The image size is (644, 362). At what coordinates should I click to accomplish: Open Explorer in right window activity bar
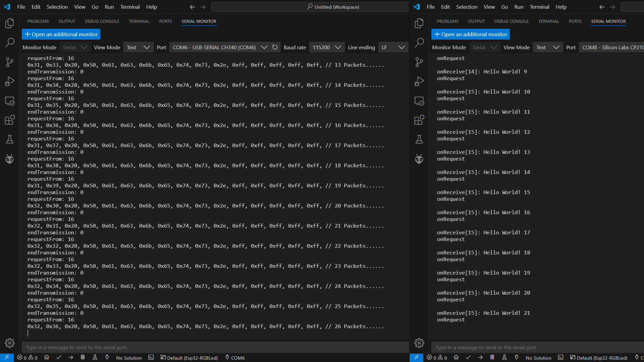point(419,23)
